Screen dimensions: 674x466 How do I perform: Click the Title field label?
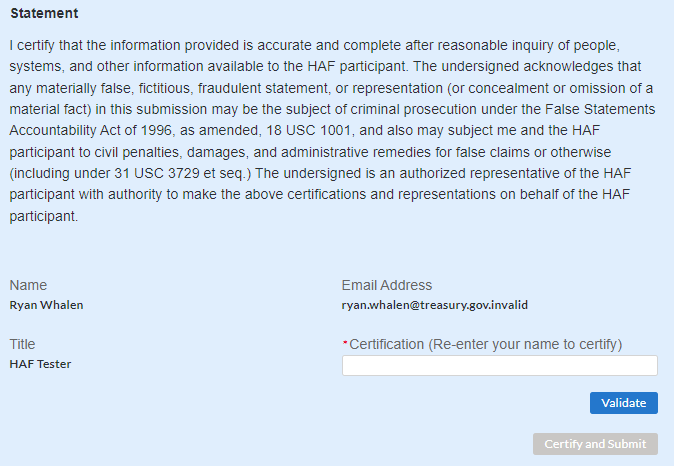(23, 344)
